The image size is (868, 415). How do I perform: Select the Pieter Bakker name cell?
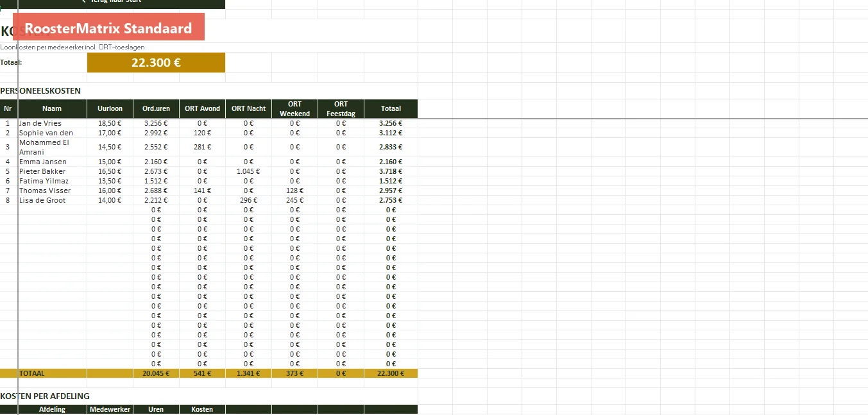coord(52,171)
